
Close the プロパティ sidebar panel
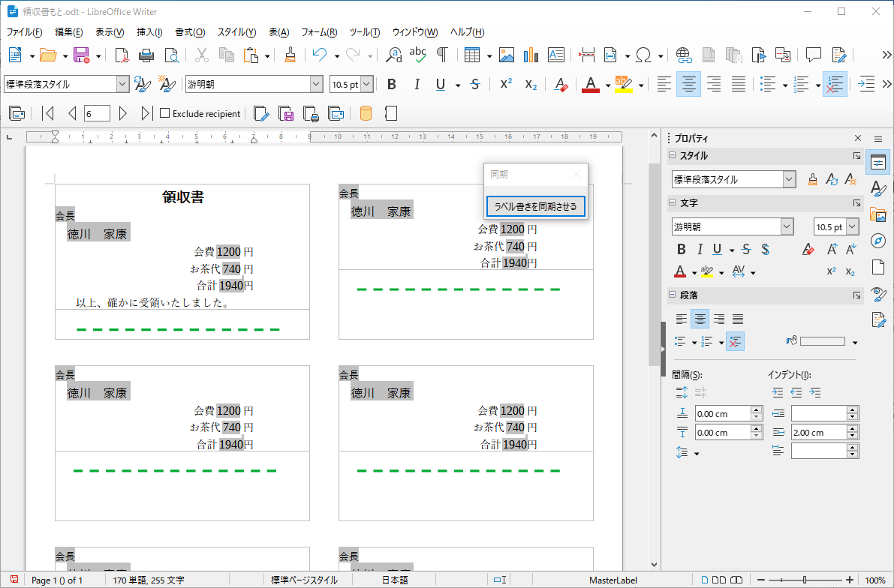click(858, 138)
